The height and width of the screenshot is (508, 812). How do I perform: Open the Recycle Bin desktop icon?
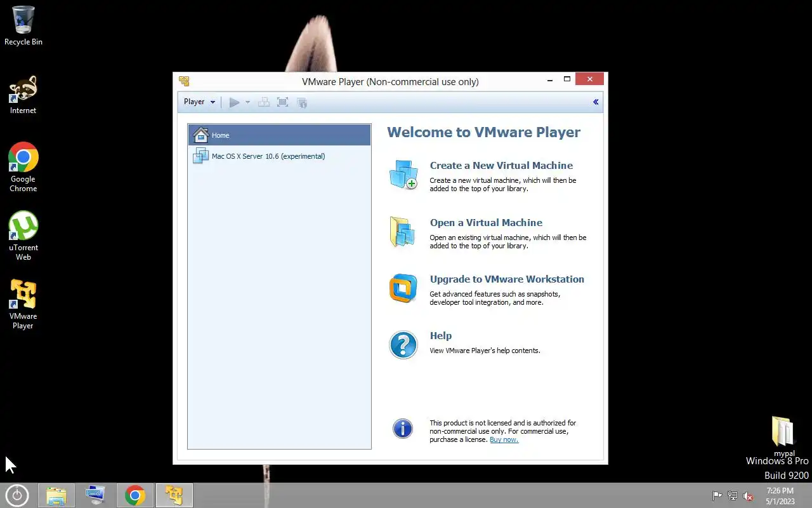coord(23,26)
